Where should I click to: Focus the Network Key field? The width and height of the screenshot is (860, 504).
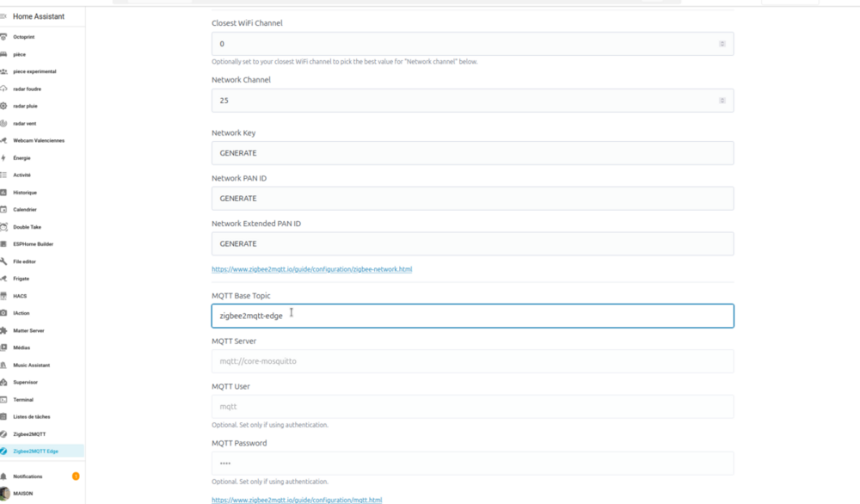pos(472,153)
